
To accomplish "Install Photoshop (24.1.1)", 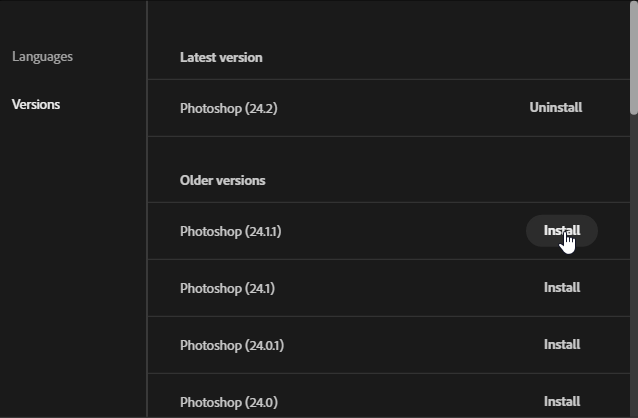I will coord(561,231).
